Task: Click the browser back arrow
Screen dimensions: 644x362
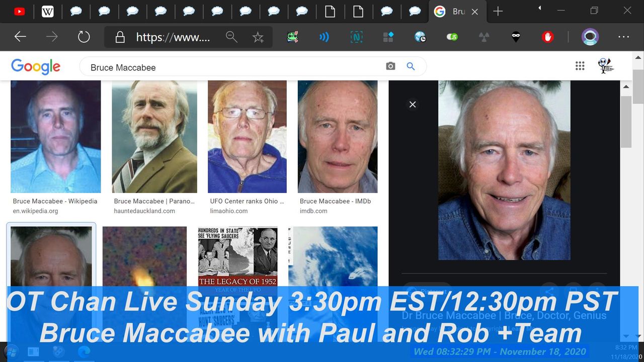Action: (x=20, y=37)
